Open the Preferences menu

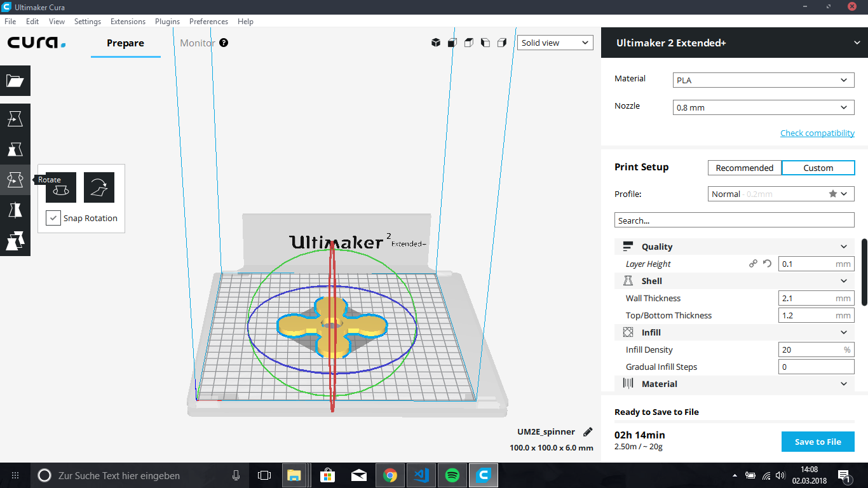tap(208, 21)
